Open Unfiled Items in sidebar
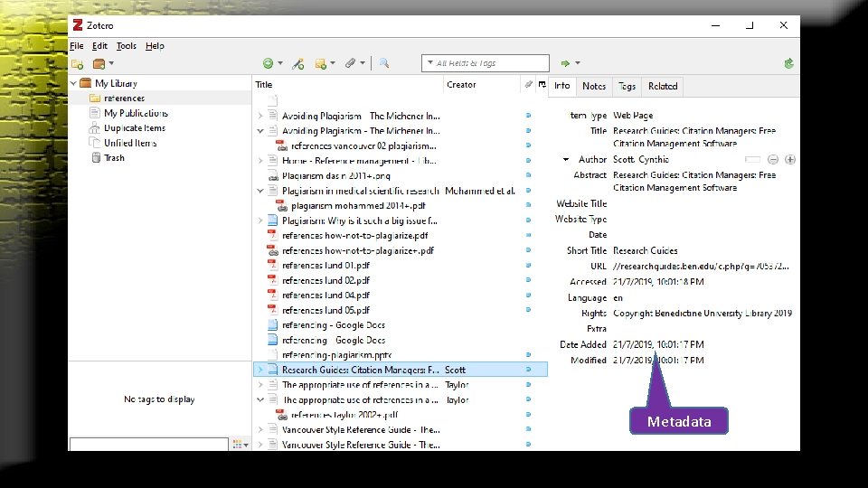Screen dimensions: 868x488 point(130,143)
